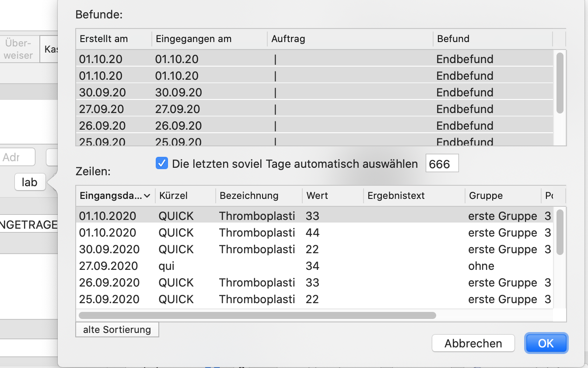Sort by Eingangsdatum column header arrow

[x=147, y=196]
